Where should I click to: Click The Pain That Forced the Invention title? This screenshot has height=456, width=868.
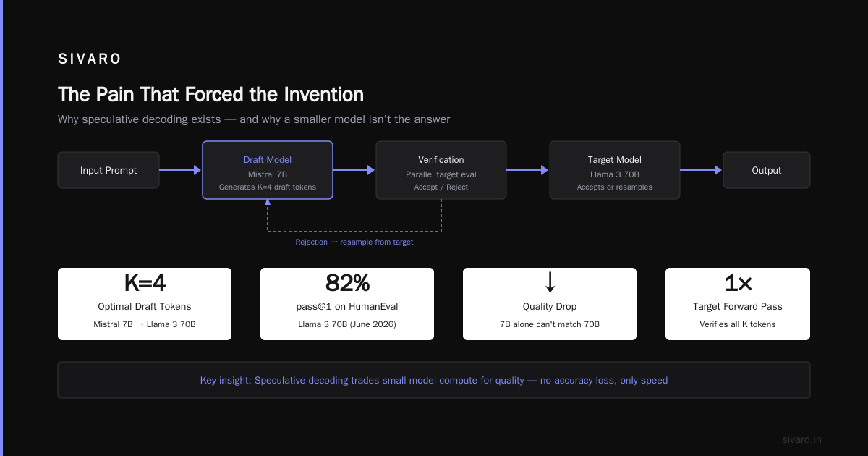[210, 95]
